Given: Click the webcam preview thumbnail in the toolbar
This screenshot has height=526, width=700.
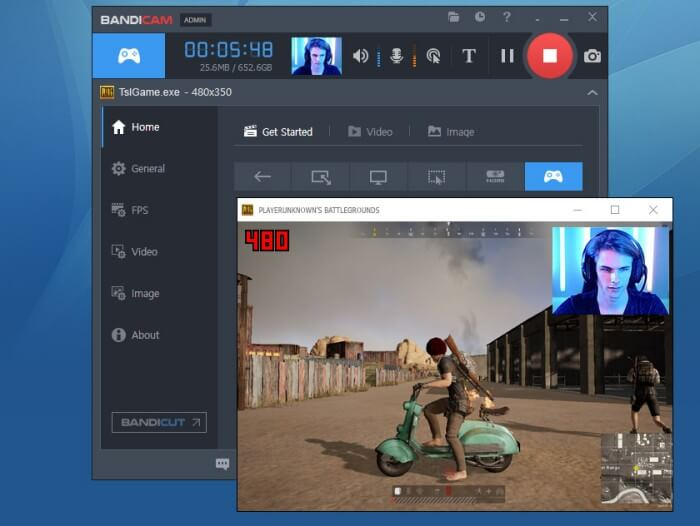Looking at the screenshot, I should (x=317, y=56).
